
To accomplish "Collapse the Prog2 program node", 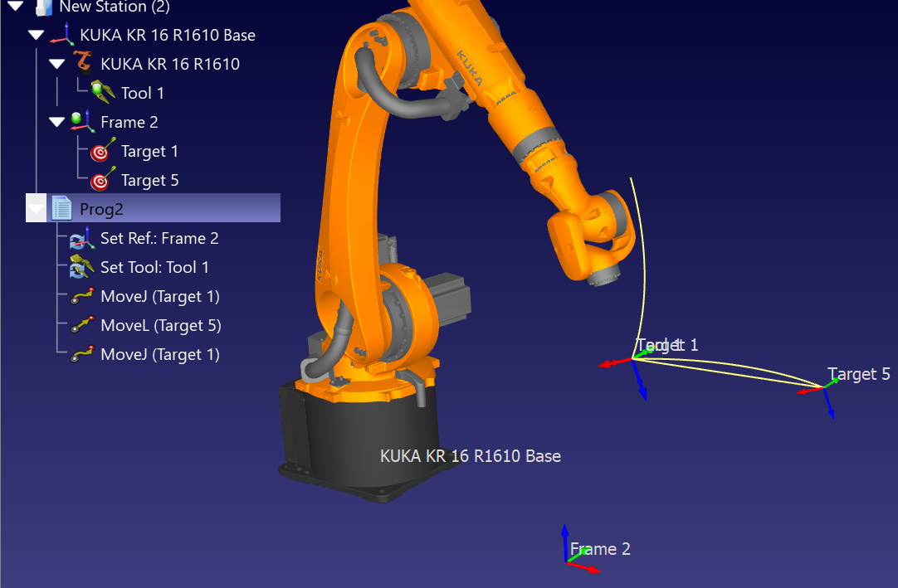I will (x=36, y=209).
